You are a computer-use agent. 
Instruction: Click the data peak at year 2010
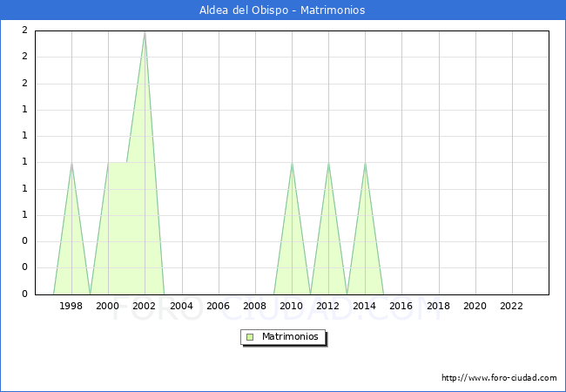[292, 163]
